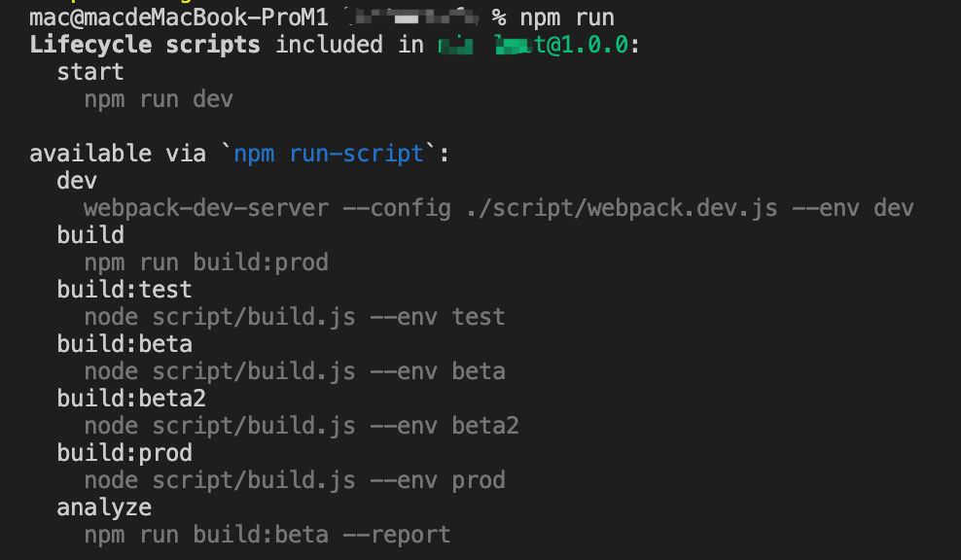Image resolution: width=961 pixels, height=560 pixels.
Task: Click the 'npm run build:prod' command
Action: [206, 262]
